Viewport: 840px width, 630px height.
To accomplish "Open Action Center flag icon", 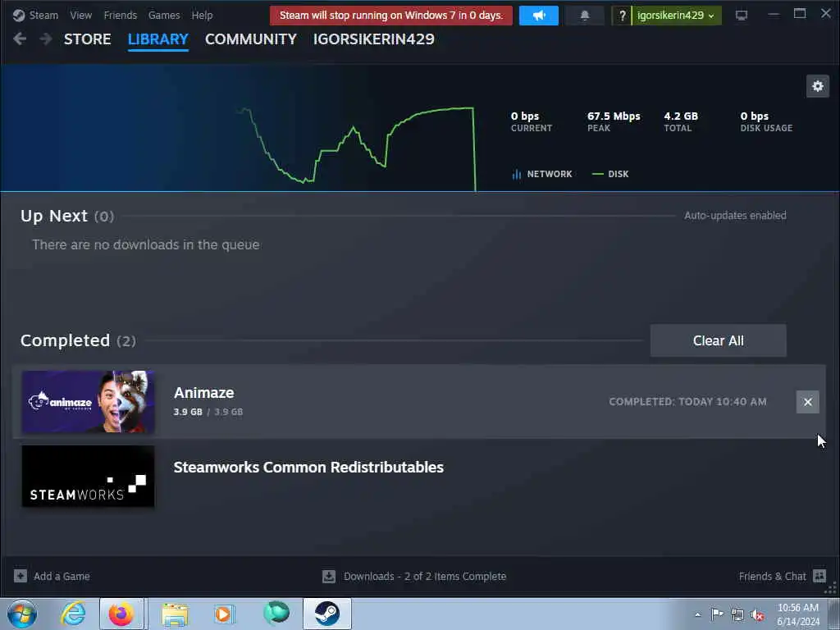I will click(x=717, y=614).
